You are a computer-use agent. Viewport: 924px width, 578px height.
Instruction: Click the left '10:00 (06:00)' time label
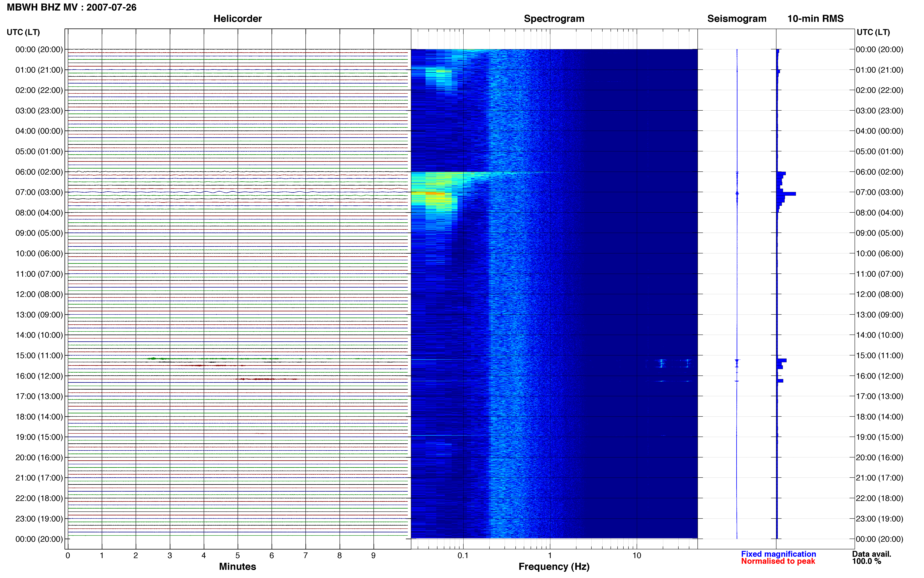click(39, 253)
